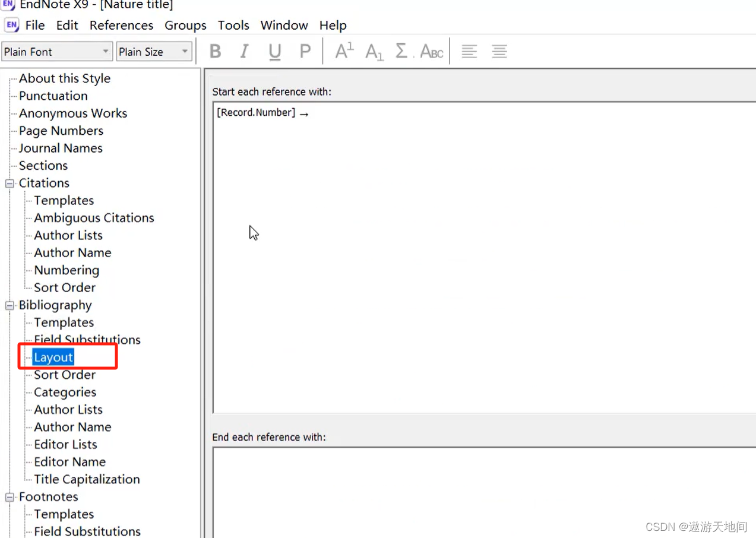Apply Plain text formatting (P icon)
The height and width of the screenshot is (538, 756).
[x=305, y=52]
